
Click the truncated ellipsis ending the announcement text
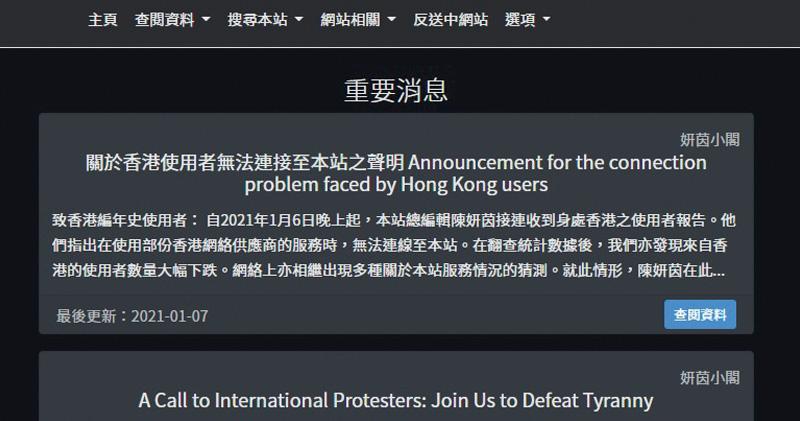pos(719,271)
